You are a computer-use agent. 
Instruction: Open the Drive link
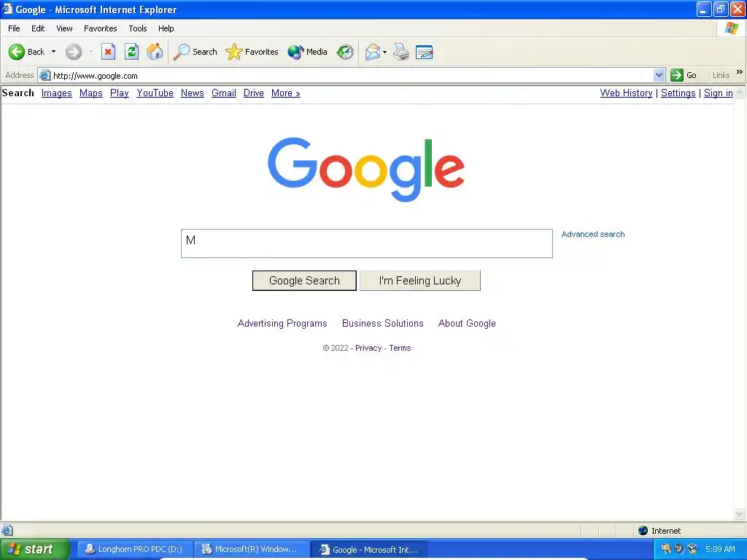(254, 93)
